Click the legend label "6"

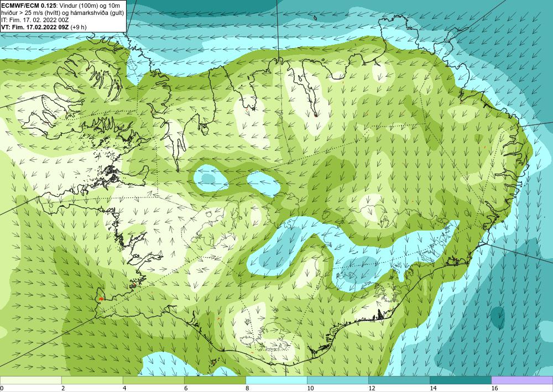(186, 389)
